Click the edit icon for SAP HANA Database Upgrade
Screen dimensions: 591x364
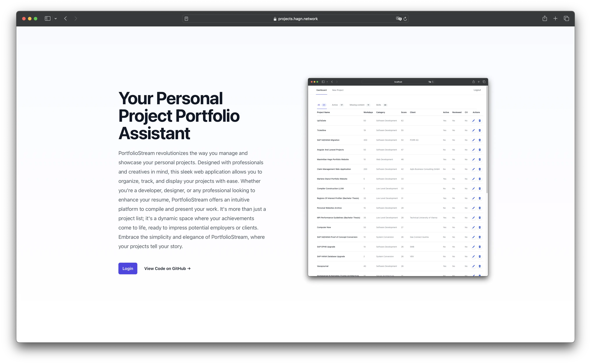[474, 256]
